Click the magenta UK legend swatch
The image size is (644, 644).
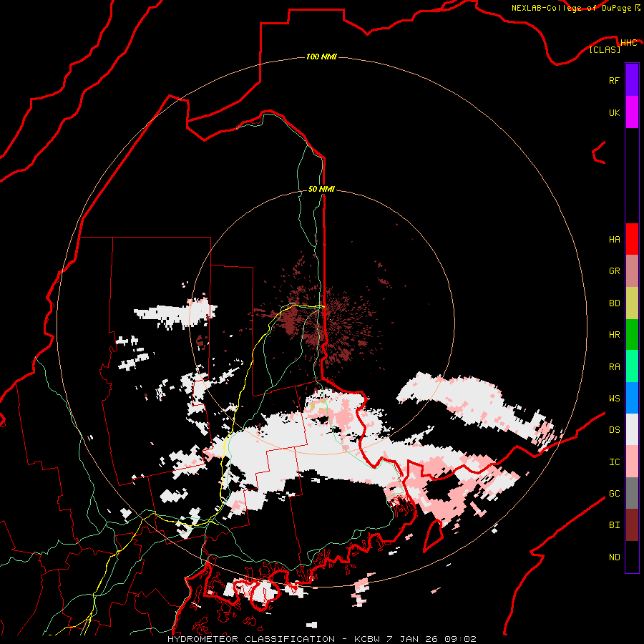click(632, 112)
